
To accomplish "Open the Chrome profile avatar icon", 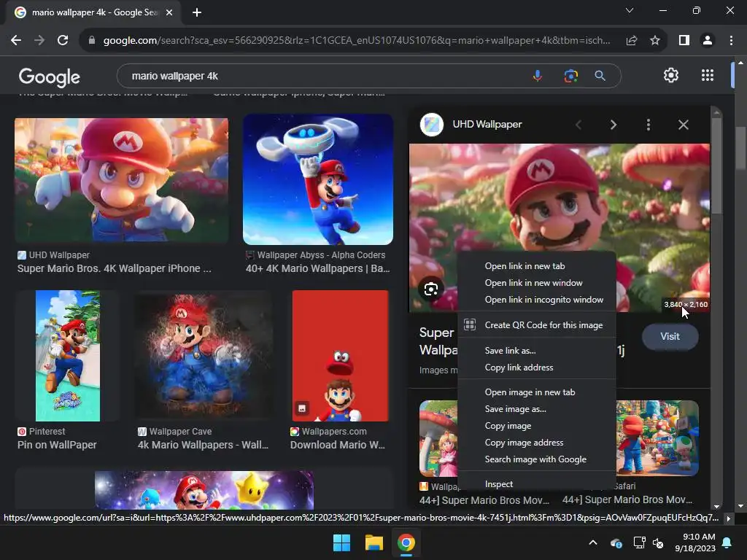I will pos(708,41).
